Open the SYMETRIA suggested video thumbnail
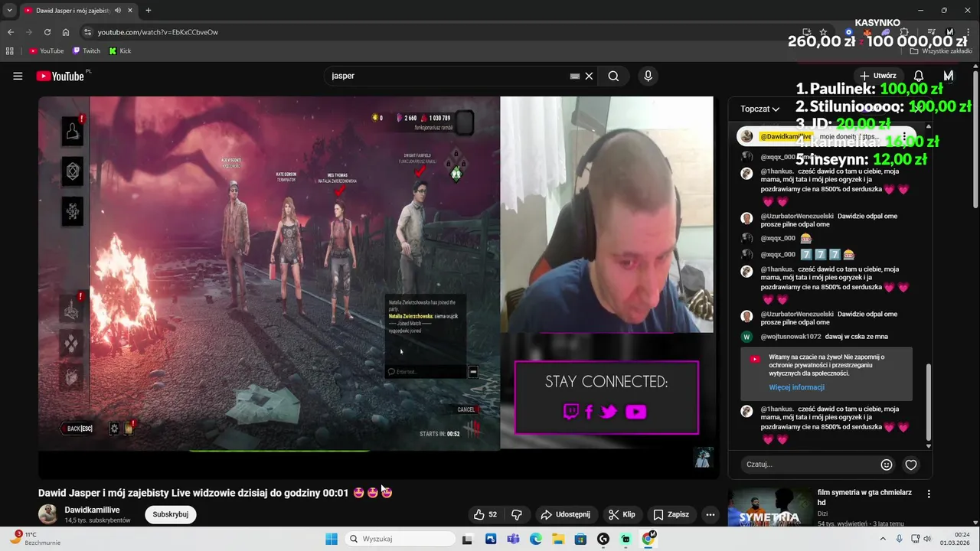Viewport: 980px width, 551px height. pyautogui.click(x=769, y=507)
